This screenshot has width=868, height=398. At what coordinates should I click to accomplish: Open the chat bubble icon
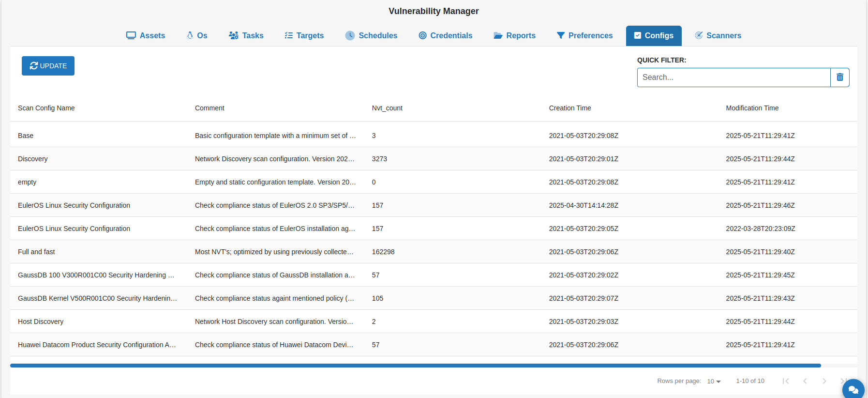click(853, 389)
